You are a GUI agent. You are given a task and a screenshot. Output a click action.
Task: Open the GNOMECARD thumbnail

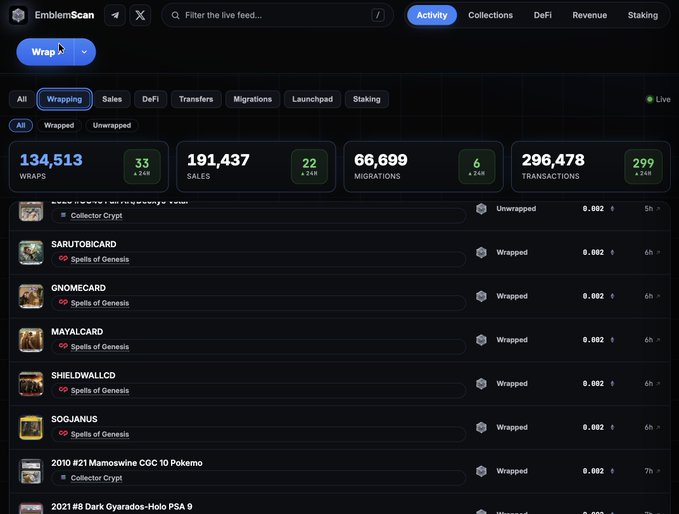[x=31, y=296]
